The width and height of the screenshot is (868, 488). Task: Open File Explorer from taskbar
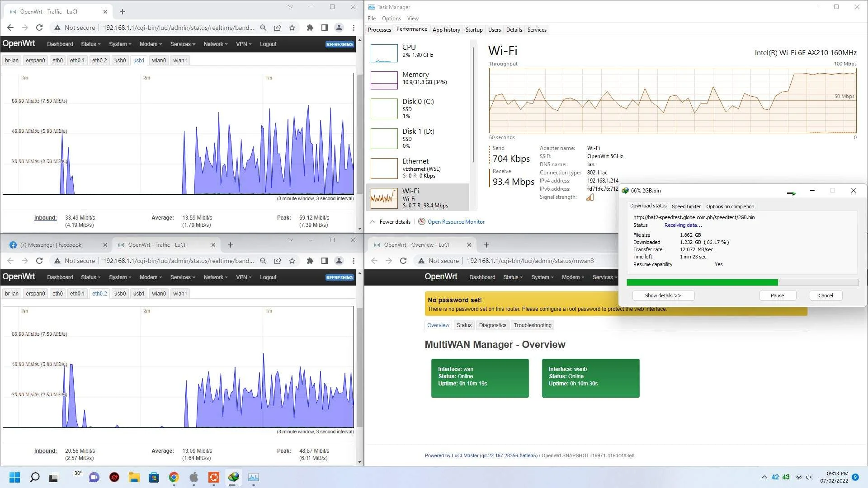(134, 477)
